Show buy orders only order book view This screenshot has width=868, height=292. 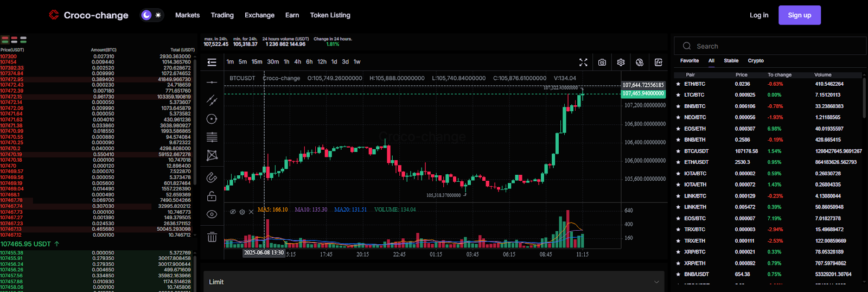click(23, 40)
